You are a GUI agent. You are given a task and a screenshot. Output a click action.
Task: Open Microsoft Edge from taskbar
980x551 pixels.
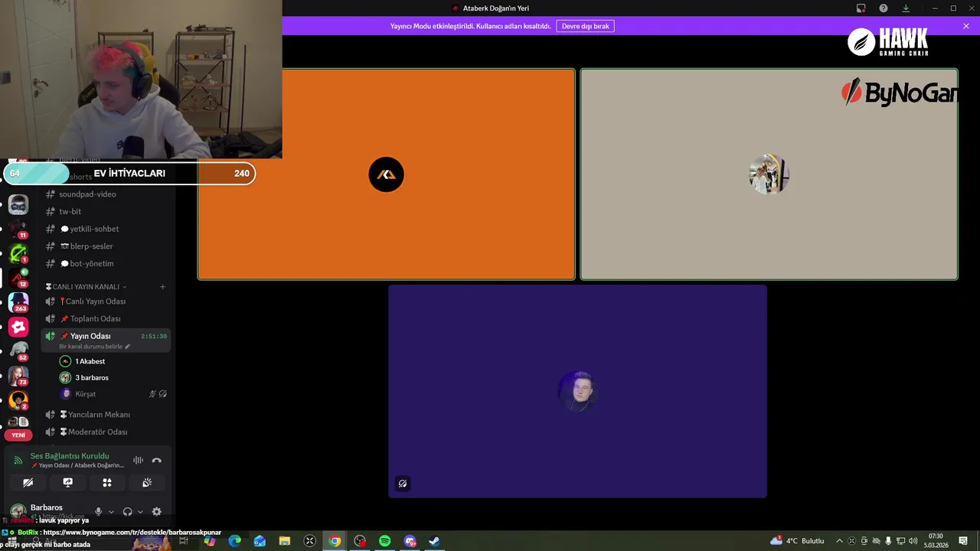pyautogui.click(x=235, y=541)
